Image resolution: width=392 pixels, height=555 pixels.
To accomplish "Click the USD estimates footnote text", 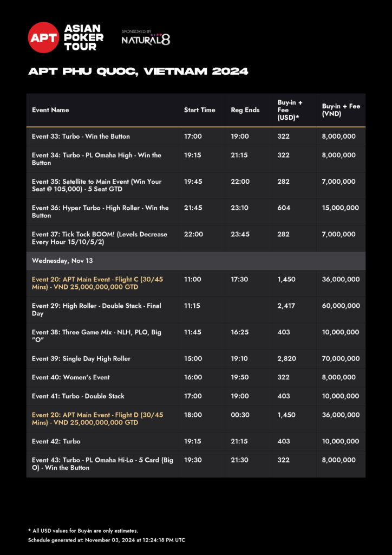I will tap(83, 531).
